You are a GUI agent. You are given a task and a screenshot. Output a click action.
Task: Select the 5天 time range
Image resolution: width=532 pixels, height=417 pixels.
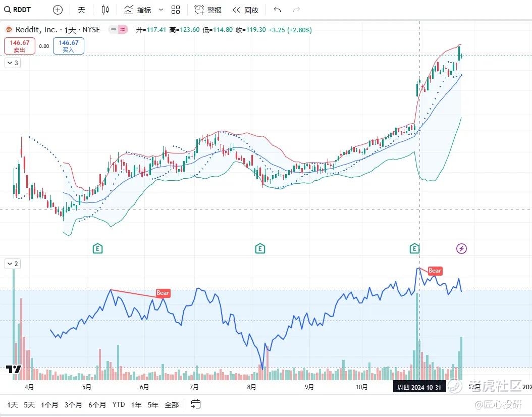pyautogui.click(x=29, y=405)
